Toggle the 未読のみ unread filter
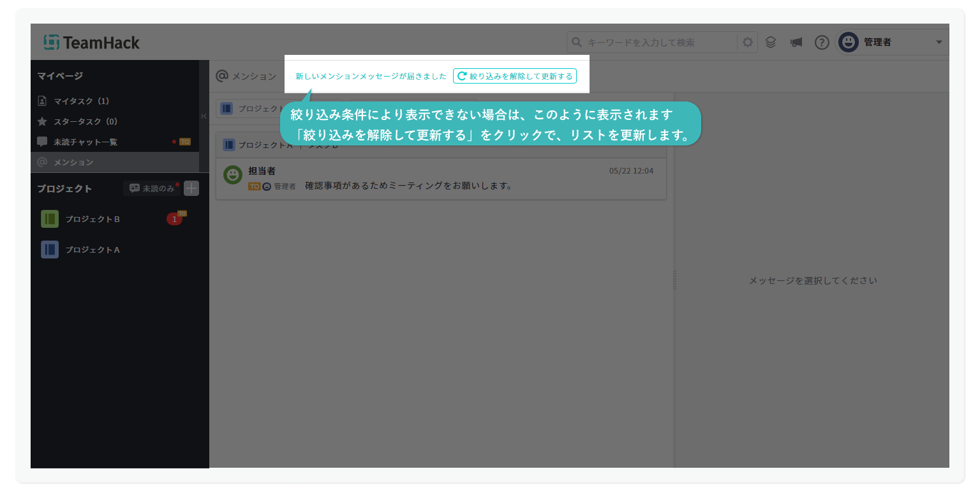 [152, 188]
